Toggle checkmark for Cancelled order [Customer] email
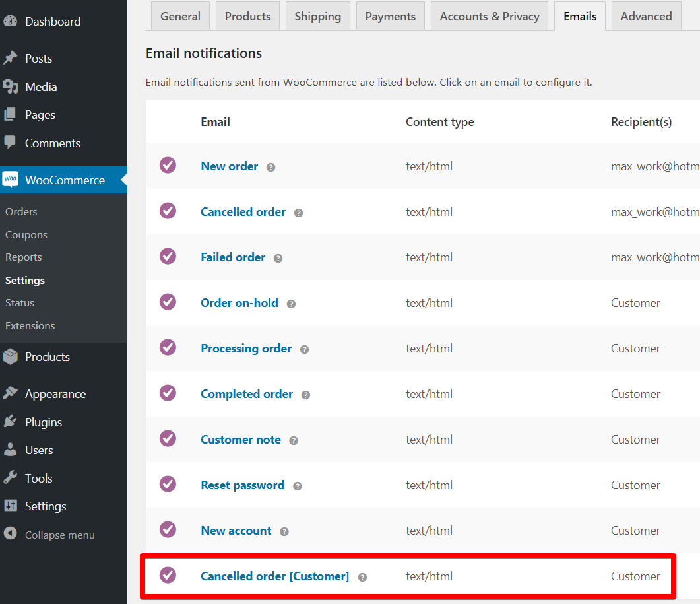 (168, 576)
